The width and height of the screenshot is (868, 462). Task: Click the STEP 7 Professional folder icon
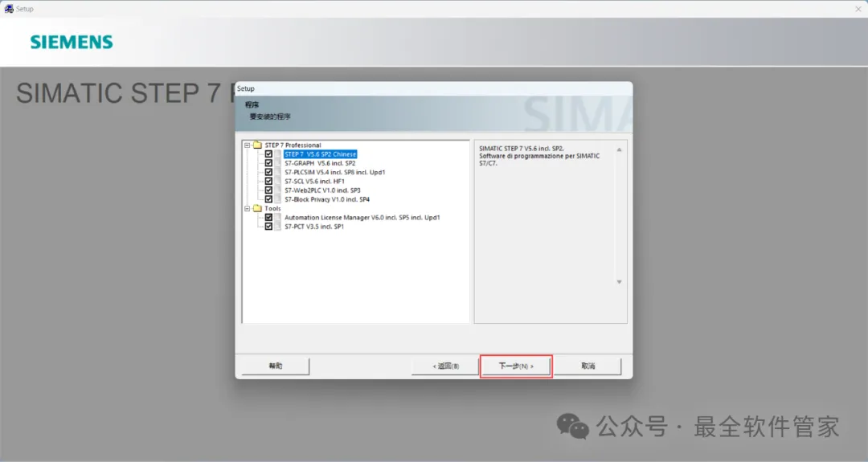coord(257,145)
